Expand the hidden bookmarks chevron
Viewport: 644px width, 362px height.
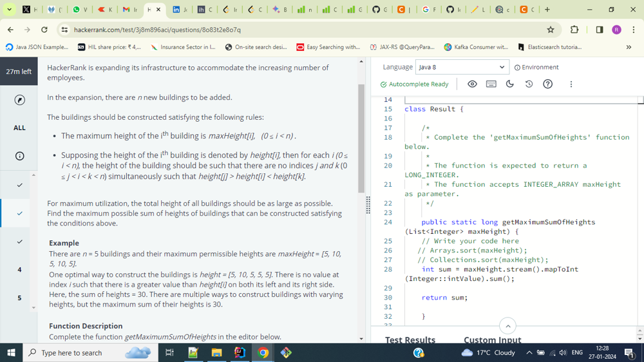[x=629, y=47]
